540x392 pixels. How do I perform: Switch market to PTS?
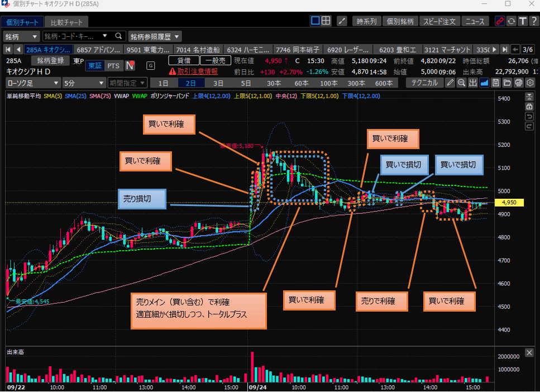[x=113, y=66]
